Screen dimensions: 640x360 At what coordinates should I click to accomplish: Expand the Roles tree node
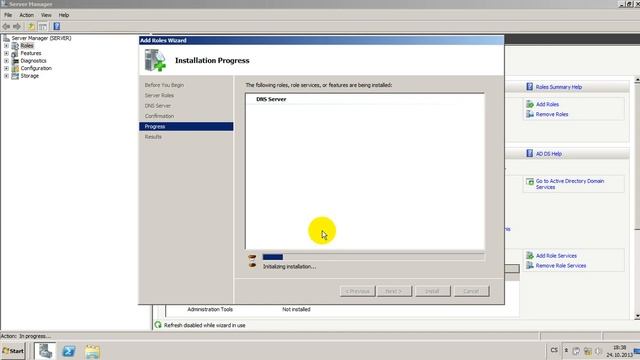click(6, 46)
